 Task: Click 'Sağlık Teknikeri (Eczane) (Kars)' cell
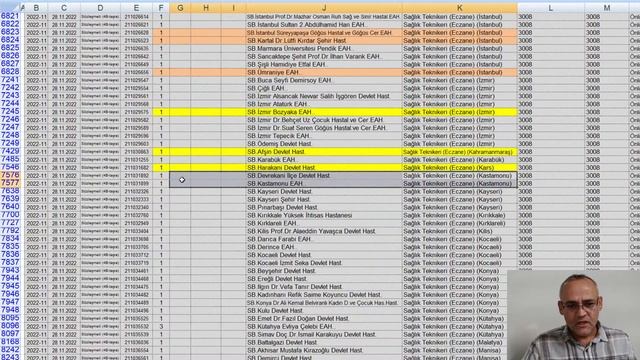[x=460, y=167]
